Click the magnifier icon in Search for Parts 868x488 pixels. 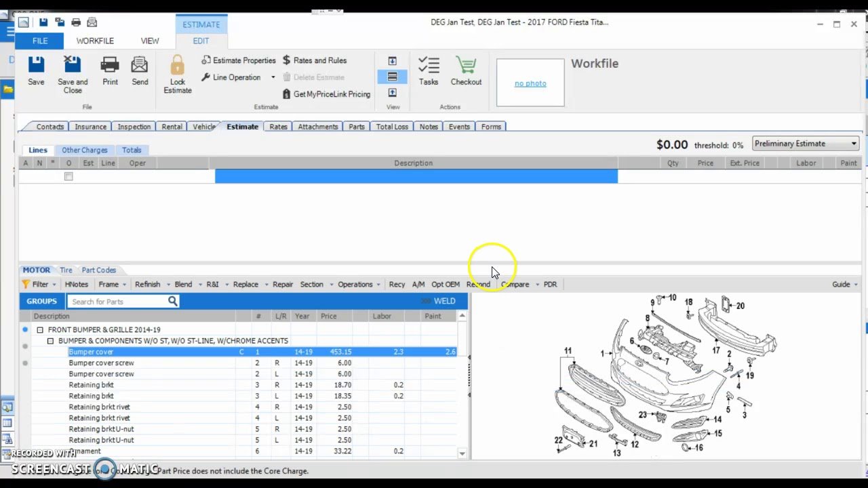click(x=173, y=301)
